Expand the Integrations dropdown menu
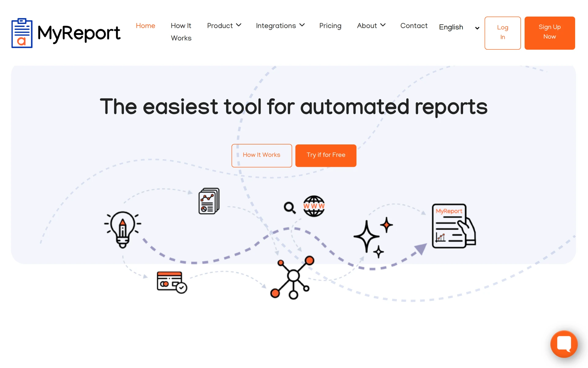 click(280, 26)
